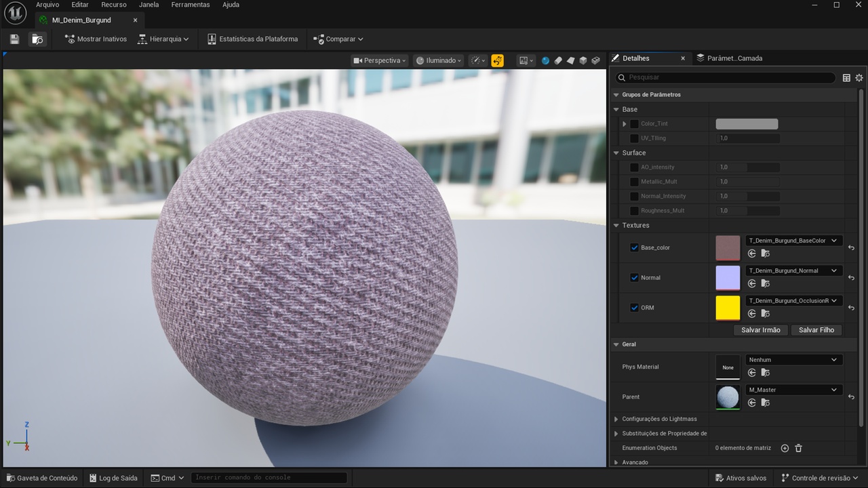Use selected asset for Phys Material

751,373
